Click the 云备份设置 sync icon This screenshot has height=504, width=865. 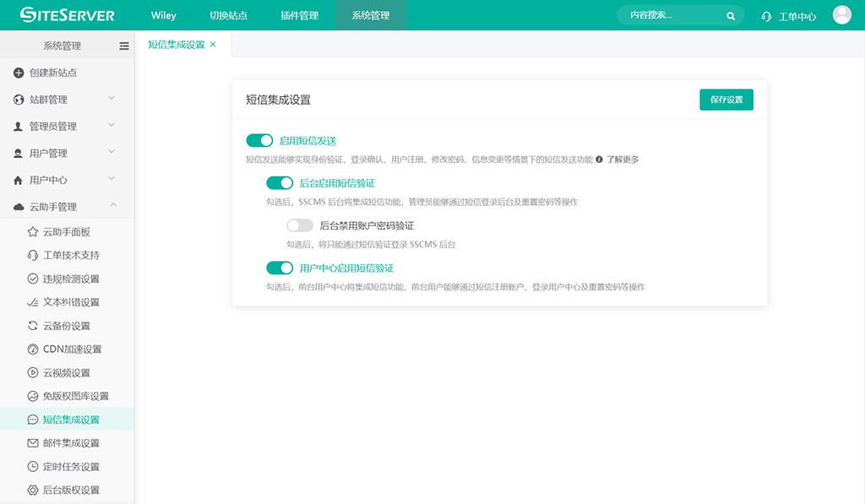click(33, 326)
